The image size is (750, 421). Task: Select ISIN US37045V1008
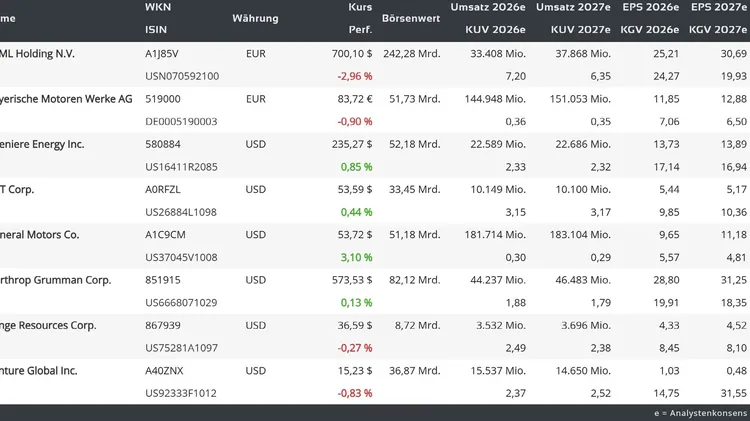click(181, 257)
